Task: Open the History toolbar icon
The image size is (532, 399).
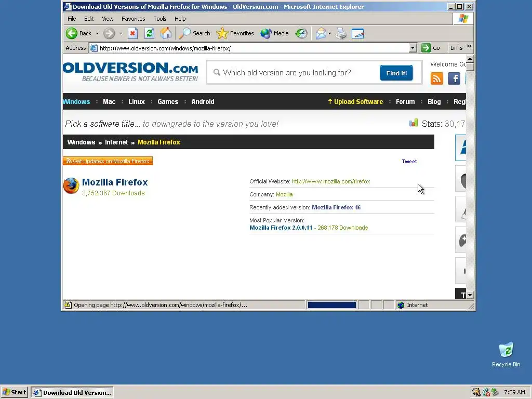Action: 301,33
